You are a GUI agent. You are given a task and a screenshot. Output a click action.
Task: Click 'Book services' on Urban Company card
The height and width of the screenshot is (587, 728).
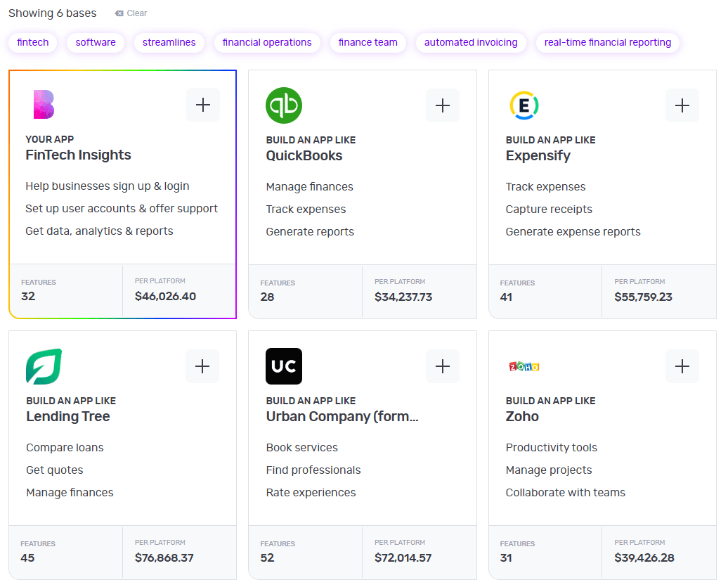click(x=301, y=448)
